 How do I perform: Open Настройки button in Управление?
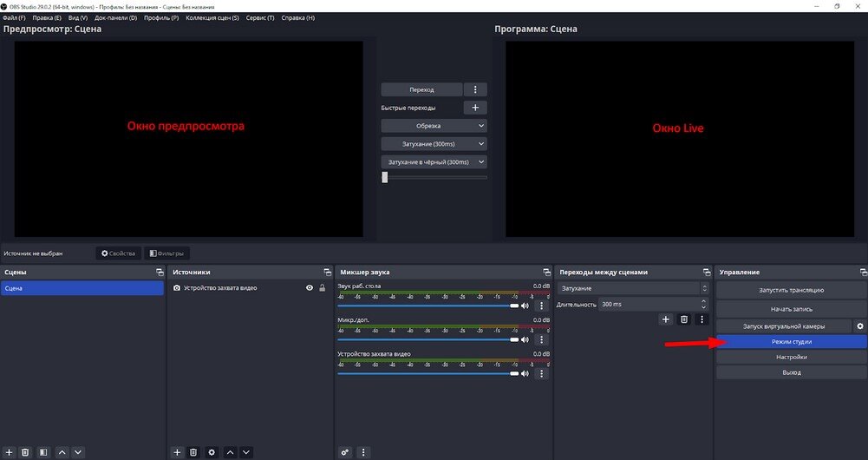[792, 358]
